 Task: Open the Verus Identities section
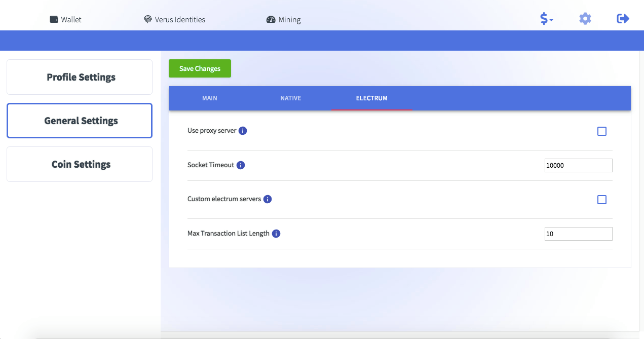(175, 19)
